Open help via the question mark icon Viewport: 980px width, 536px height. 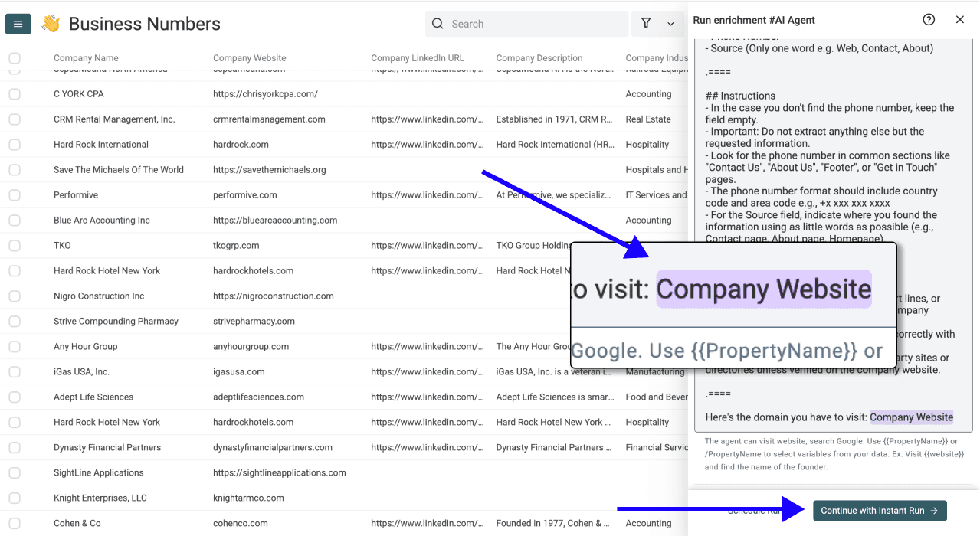pyautogui.click(x=928, y=19)
